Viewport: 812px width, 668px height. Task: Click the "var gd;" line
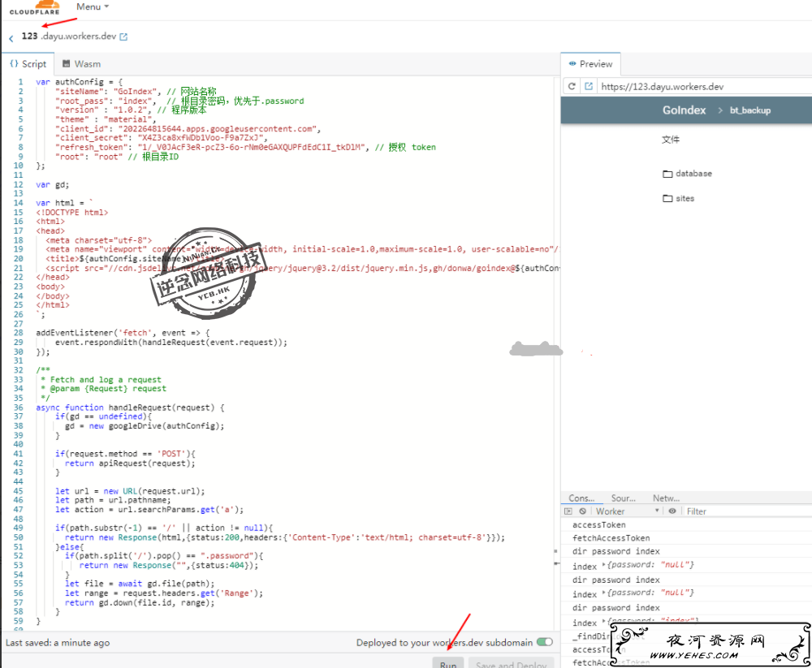pos(52,185)
